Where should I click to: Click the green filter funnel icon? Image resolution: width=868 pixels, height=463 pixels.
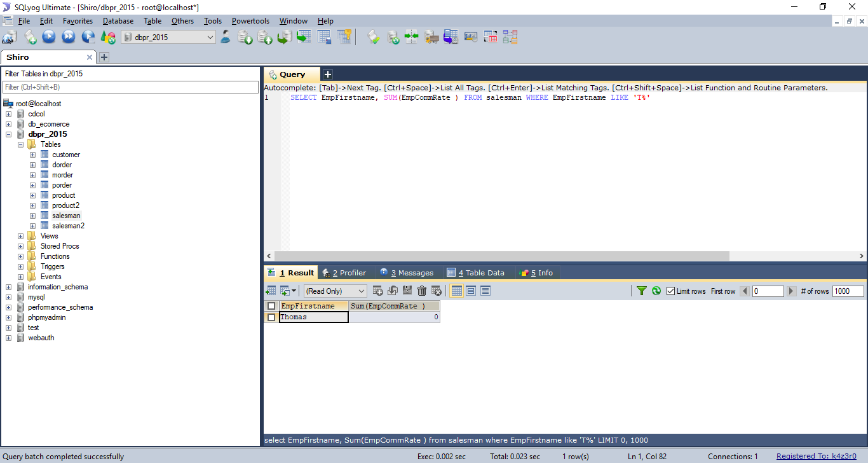click(642, 291)
